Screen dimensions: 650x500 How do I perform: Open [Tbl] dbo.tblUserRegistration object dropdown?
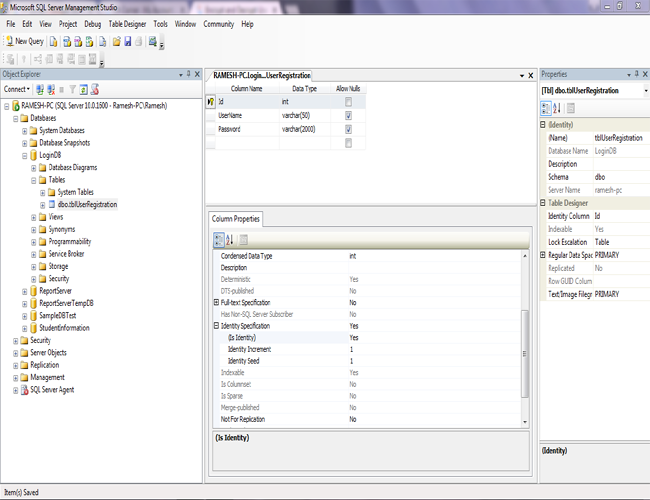(x=645, y=91)
